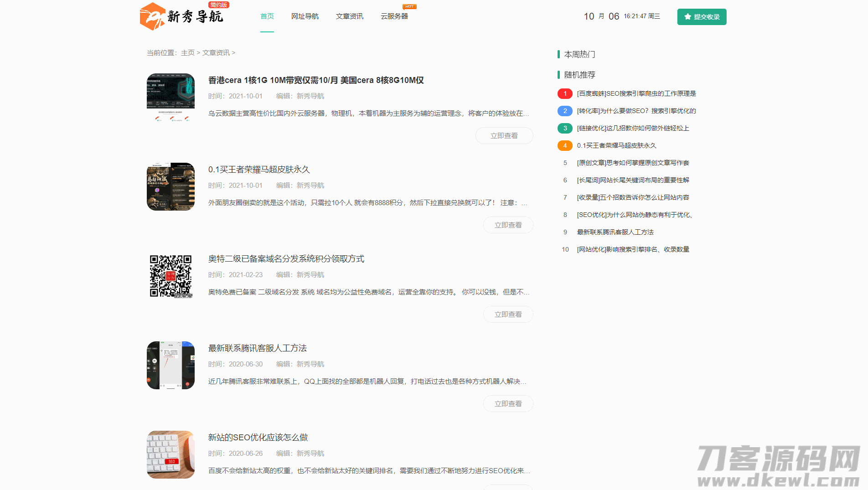Open the 文章资讯 navigation item
This screenshot has height=490, width=868.
click(350, 16)
